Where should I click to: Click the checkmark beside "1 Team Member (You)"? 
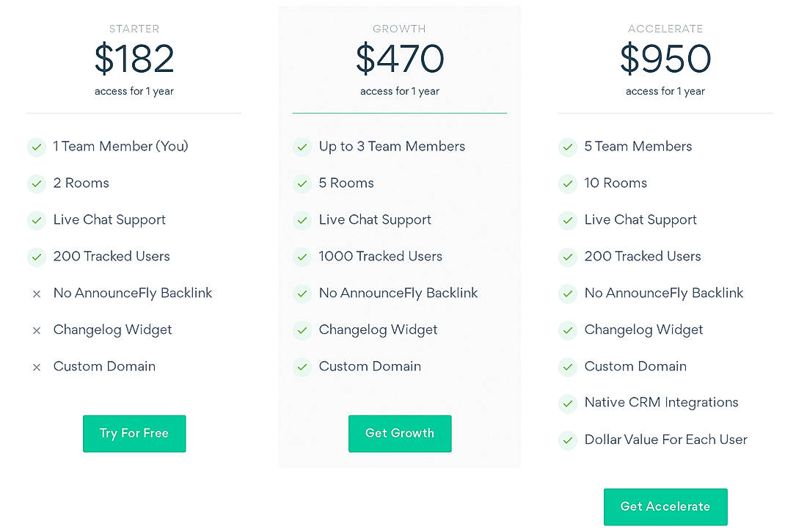point(37,147)
